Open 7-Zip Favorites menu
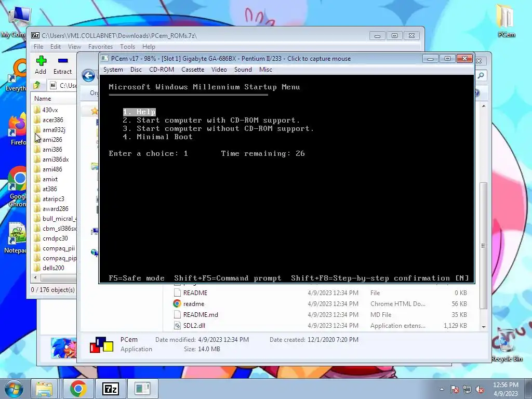 (100, 46)
